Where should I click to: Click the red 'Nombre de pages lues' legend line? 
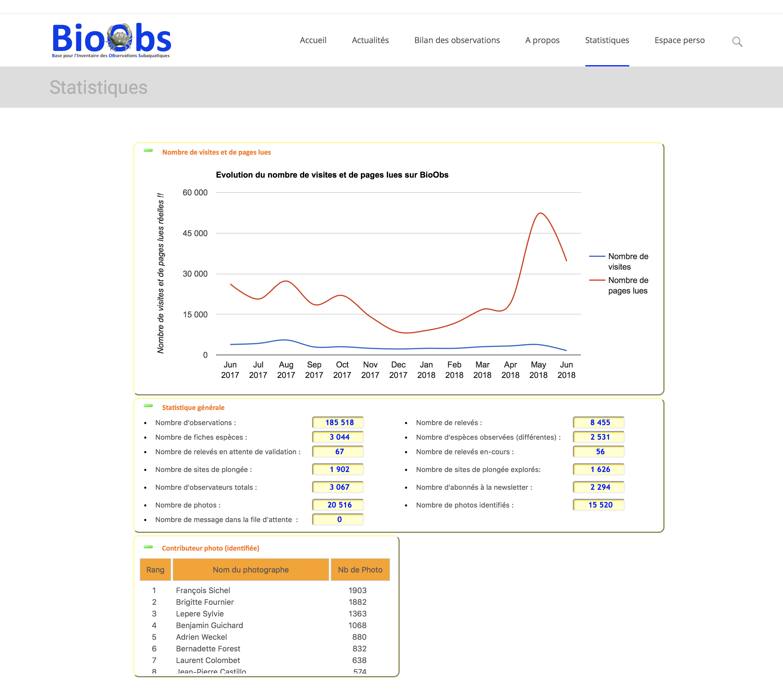click(x=597, y=280)
